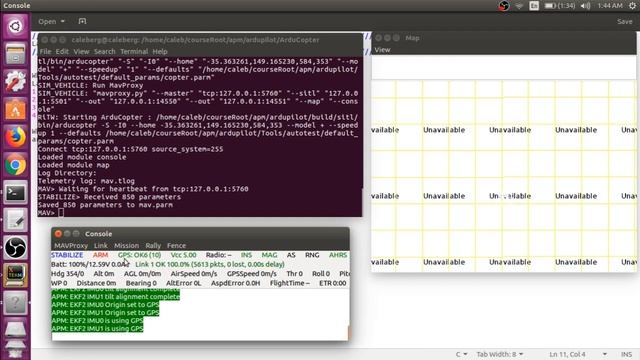Screen dimensions: 640x360
Task: Click the red ARM status label
Action: pos(100,255)
